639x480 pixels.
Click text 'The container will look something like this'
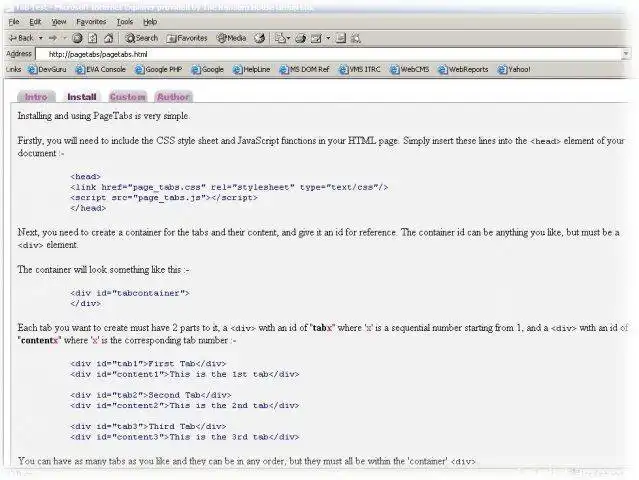pyautogui.click(x=99, y=270)
